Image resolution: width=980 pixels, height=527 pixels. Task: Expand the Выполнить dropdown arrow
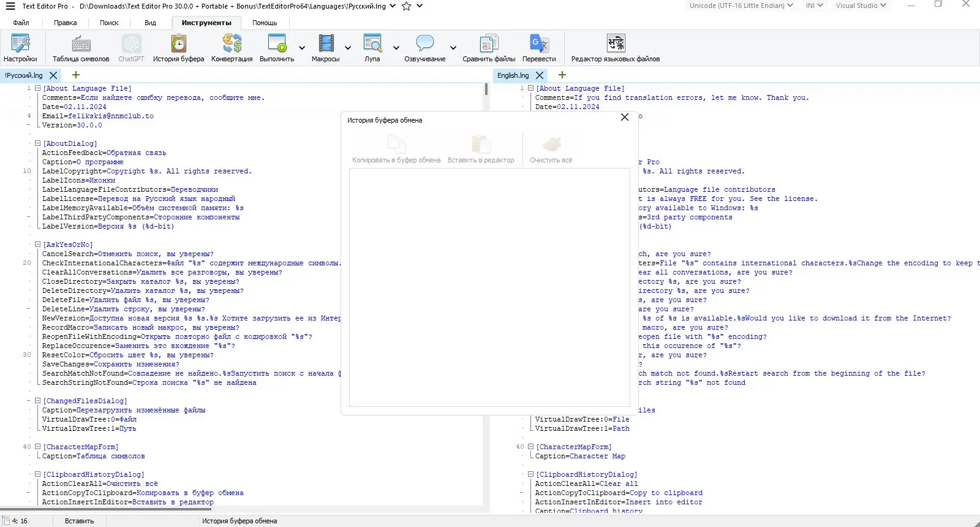(302, 48)
